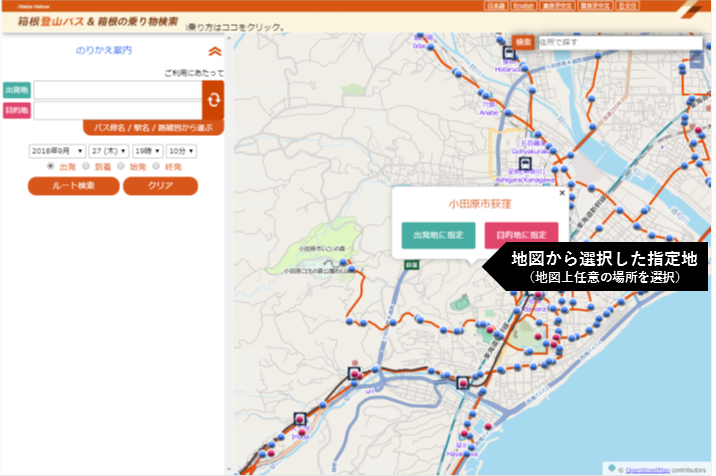716x476 pixels.
Task: Click 出発地に指定 in the map popup
Action: pos(438,234)
